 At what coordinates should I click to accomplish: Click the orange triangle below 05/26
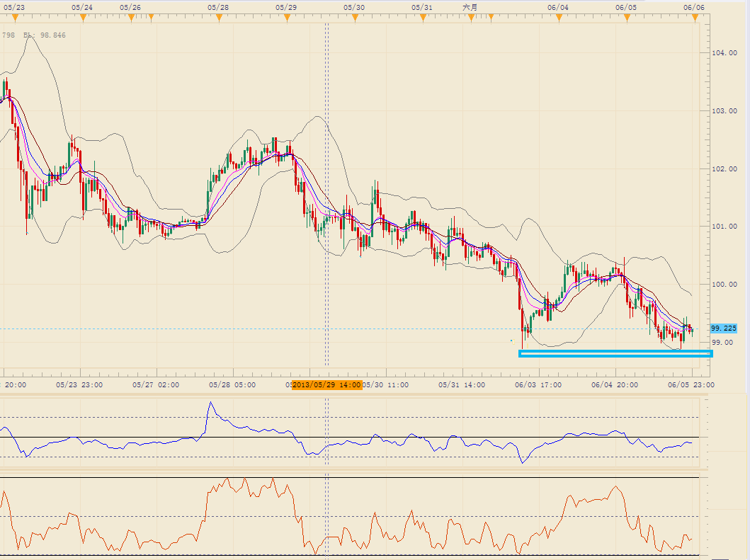click(130, 17)
